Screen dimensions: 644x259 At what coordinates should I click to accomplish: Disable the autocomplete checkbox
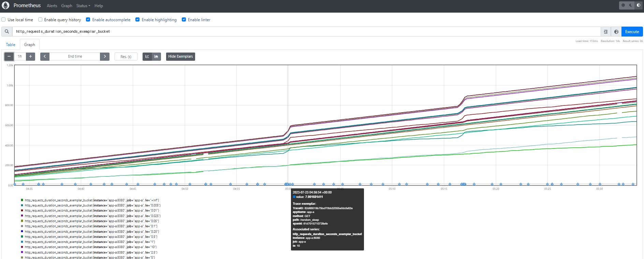pyautogui.click(x=88, y=19)
